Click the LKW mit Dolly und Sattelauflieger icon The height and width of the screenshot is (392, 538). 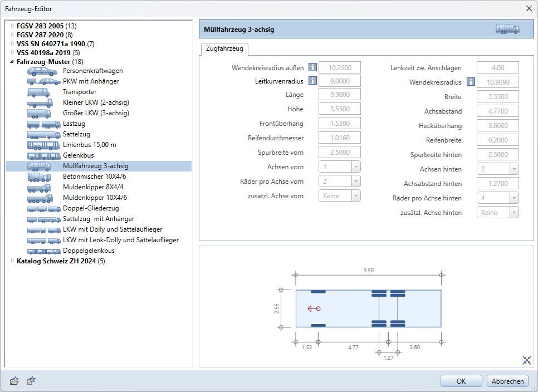point(43,230)
